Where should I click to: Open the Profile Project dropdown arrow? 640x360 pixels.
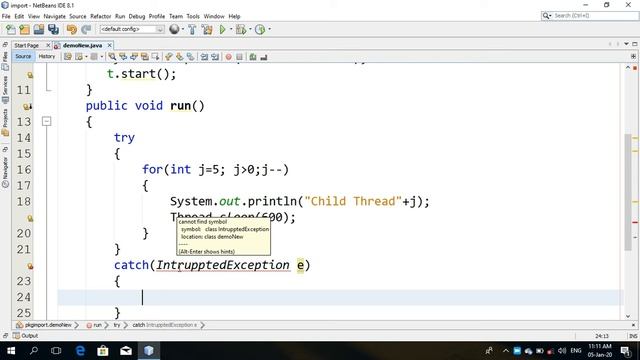click(x=269, y=29)
